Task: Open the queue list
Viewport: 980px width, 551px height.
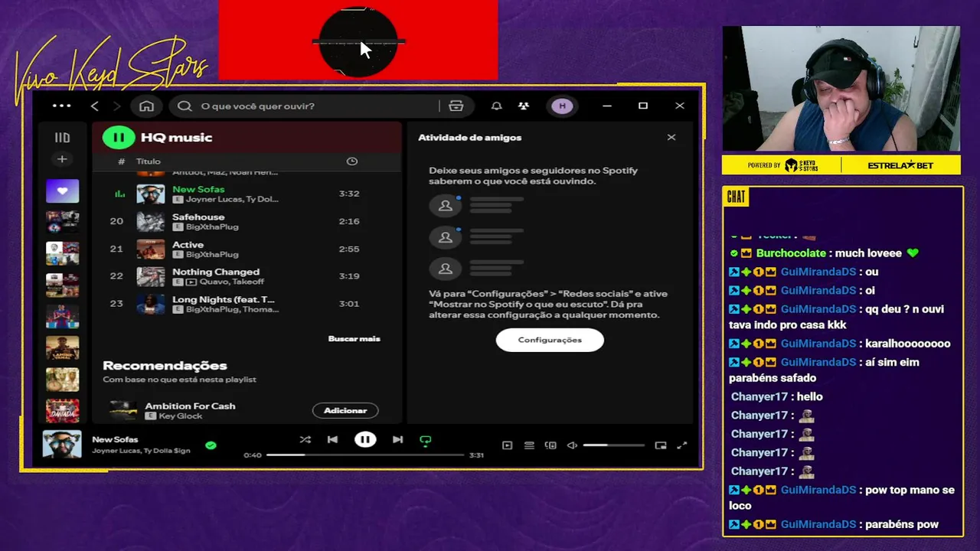Action: (x=529, y=445)
